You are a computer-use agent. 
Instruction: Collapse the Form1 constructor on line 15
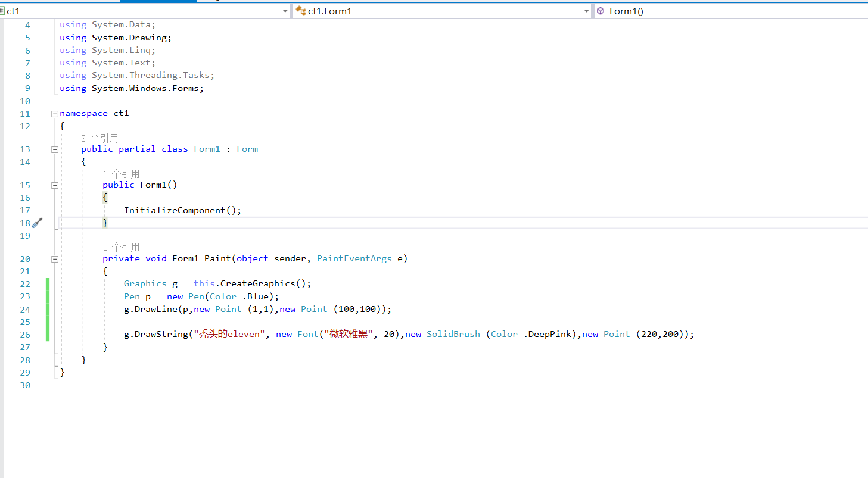54,185
